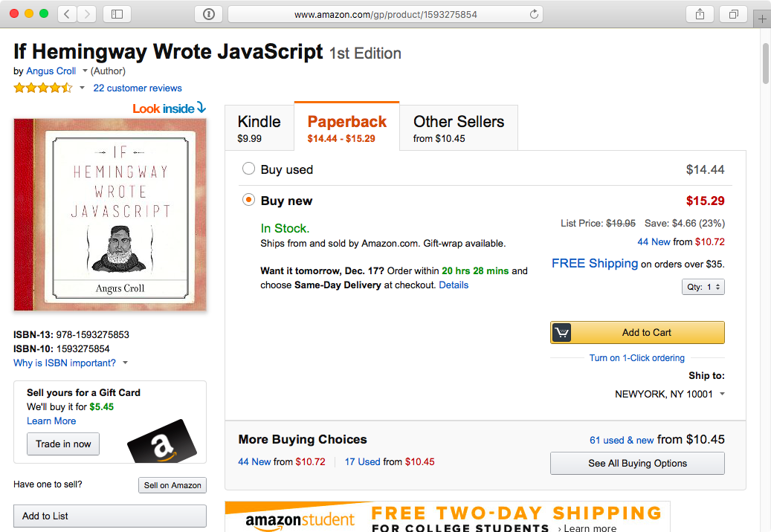
Task: Open the Qty quantity selector
Action: (703, 287)
